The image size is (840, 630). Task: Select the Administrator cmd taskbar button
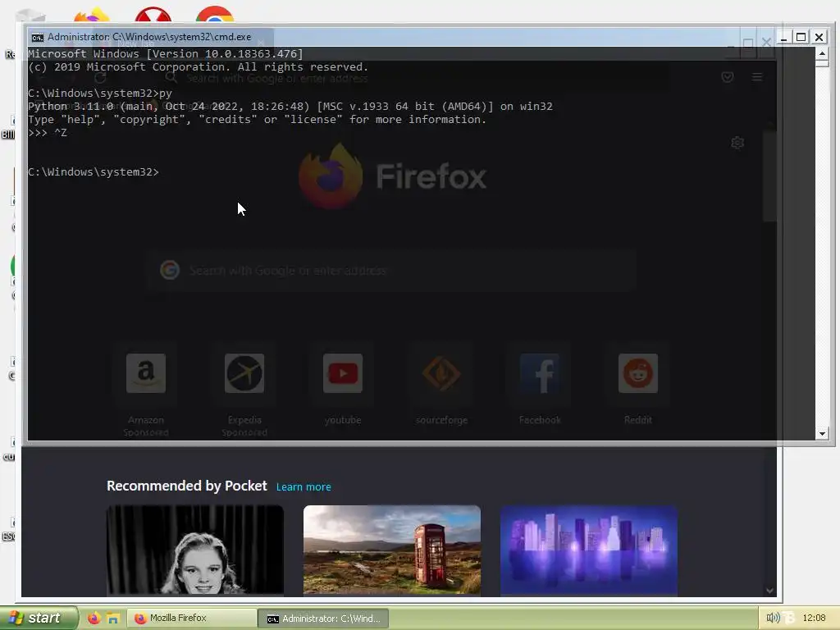coord(323,619)
